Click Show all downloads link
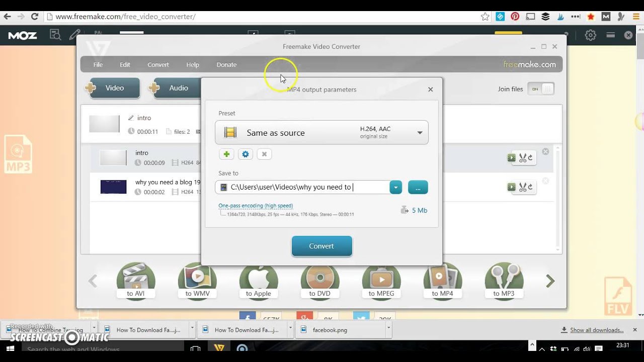This screenshot has height=362, width=644. pyautogui.click(x=597, y=330)
